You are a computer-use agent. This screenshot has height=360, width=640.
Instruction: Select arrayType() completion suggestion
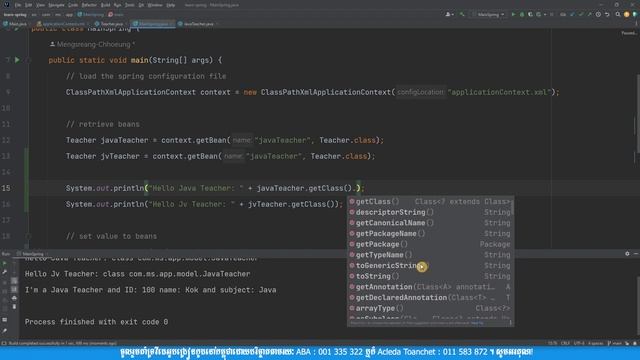tap(431, 308)
